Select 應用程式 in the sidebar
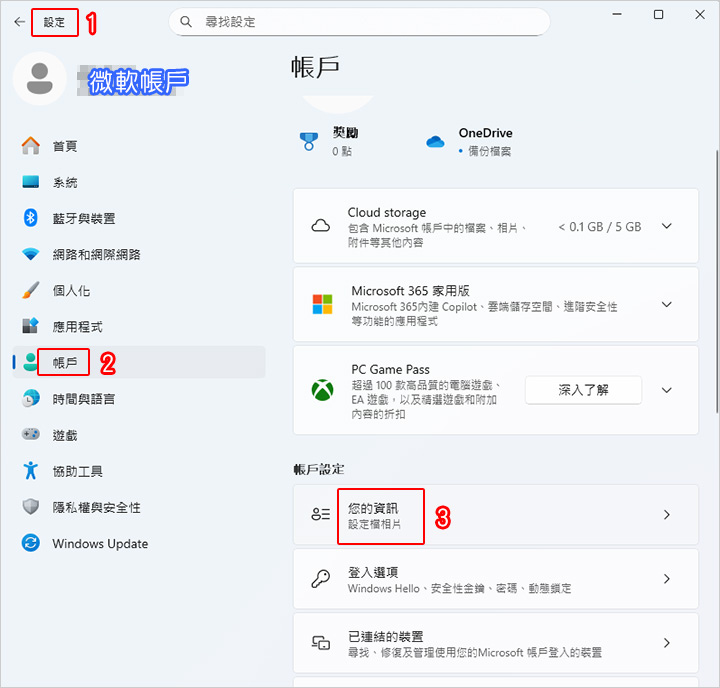The width and height of the screenshot is (720, 688). (139, 326)
